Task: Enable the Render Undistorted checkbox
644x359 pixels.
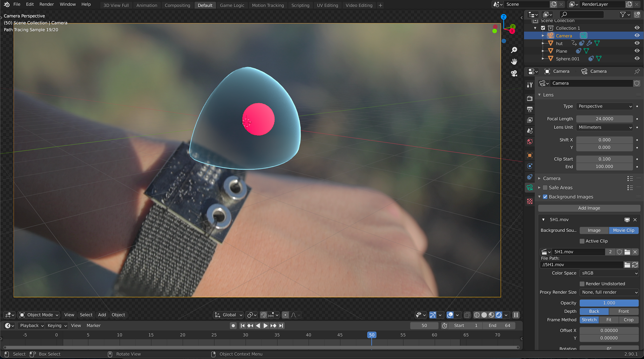Action: coord(582,284)
